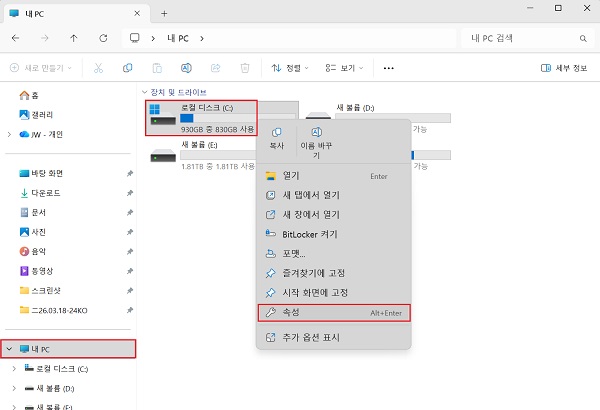The width and height of the screenshot is (600, 410).
Task: Click the cut scissors toolbar icon
Action: click(x=98, y=68)
